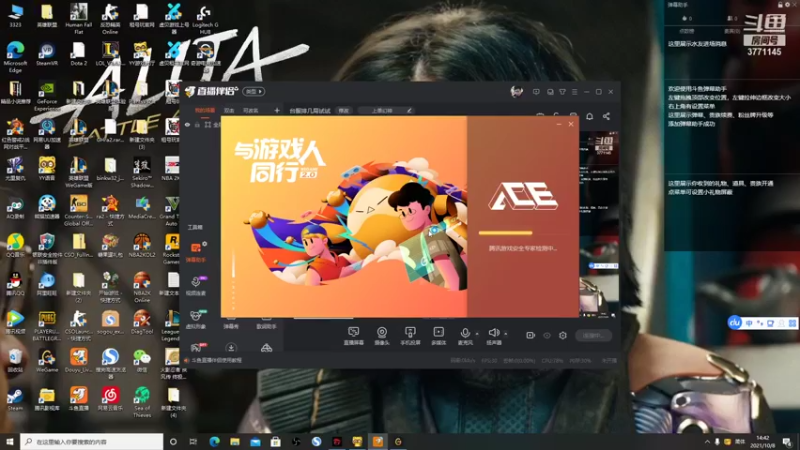This screenshot has height=450, width=800.
Task: Minimize the ACE splash dialog
Action: 559,124
